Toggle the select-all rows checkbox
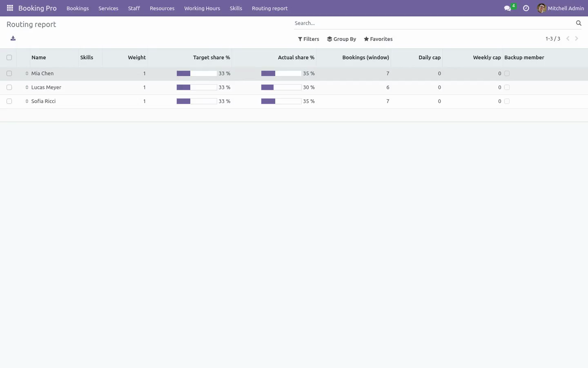 pos(9,57)
